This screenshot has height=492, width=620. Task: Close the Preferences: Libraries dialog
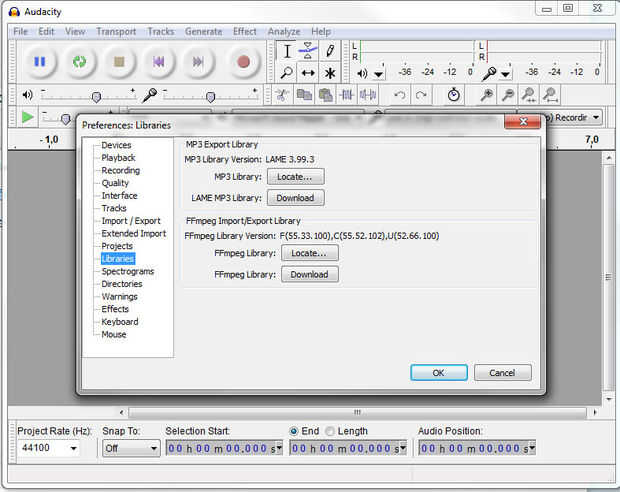[523, 121]
